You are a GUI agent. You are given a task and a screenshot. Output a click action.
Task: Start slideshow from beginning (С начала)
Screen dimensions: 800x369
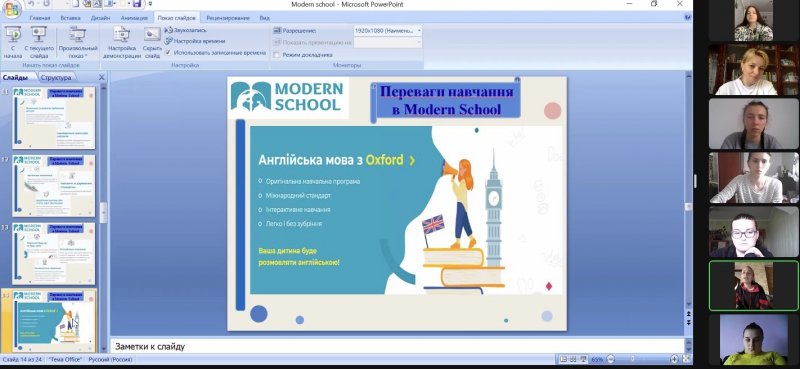click(13, 42)
